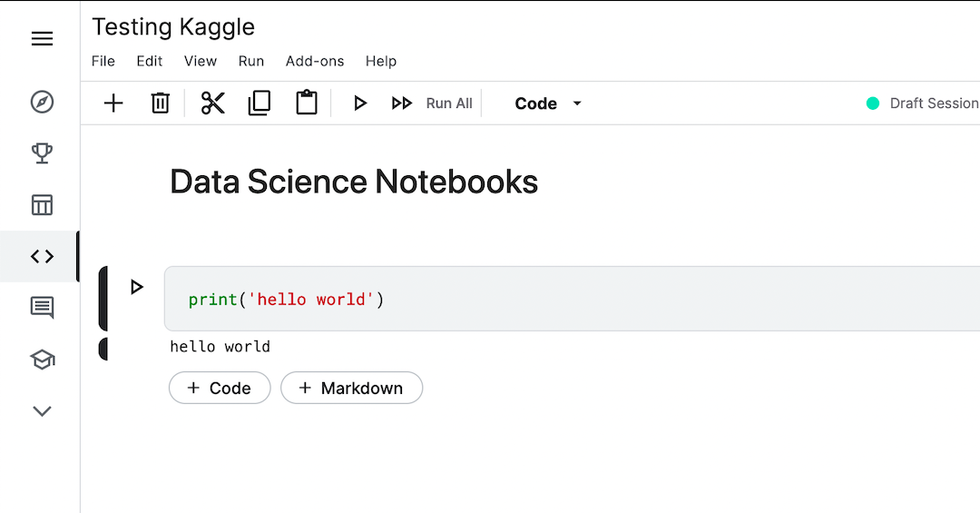980x513 pixels.
Task: Open Competitions via the trophy icon
Action: [42, 153]
